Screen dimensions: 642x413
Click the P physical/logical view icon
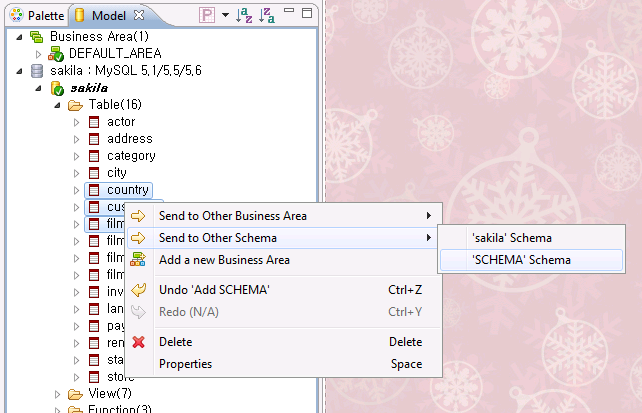tap(207, 15)
